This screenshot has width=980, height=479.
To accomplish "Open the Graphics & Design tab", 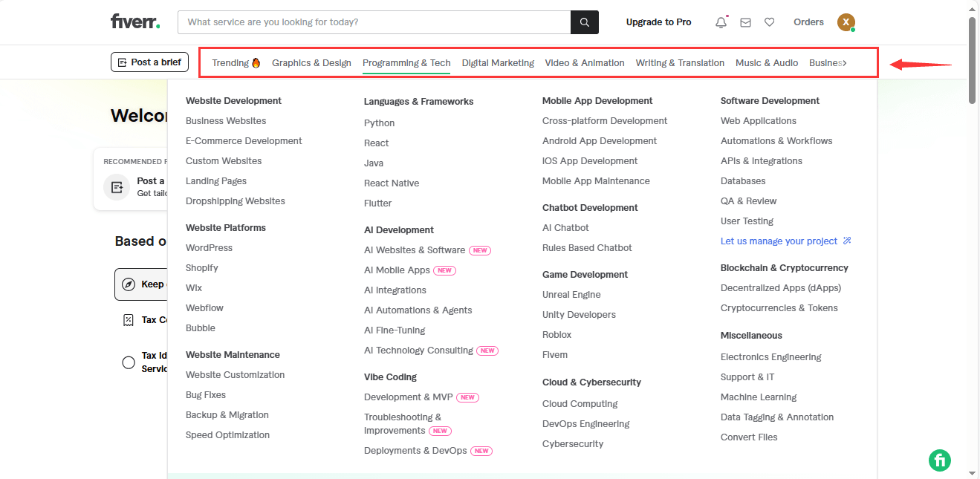I will (x=311, y=63).
